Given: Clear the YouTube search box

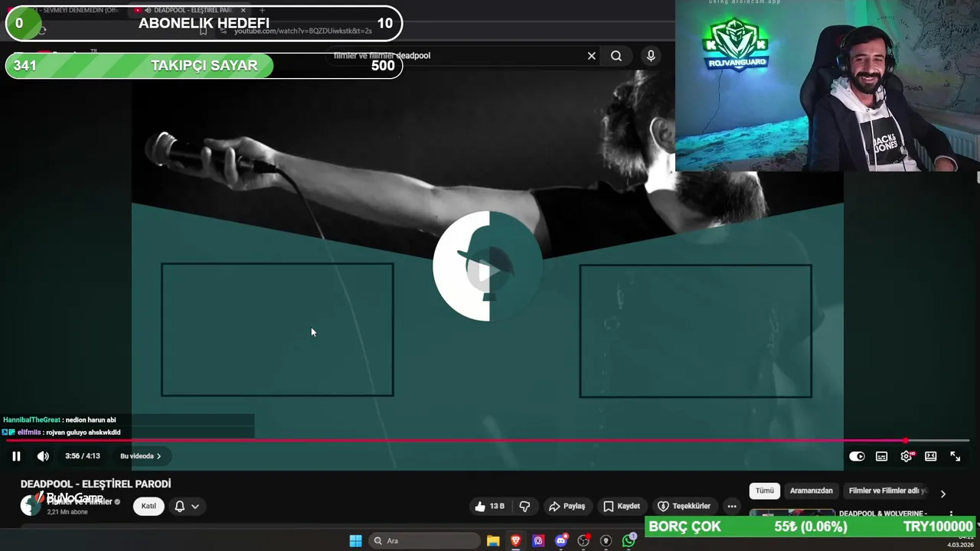Looking at the screenshot, I should [591, 56].
